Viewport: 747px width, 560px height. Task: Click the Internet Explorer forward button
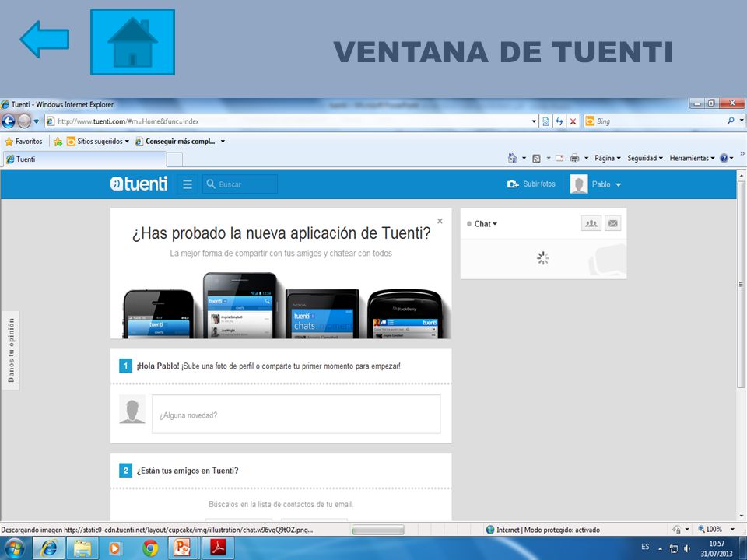click(x=24, y=121)
